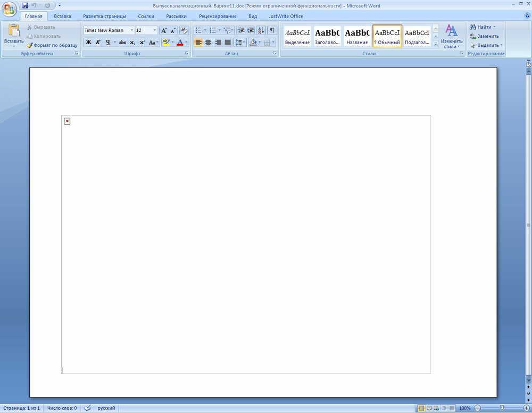Apply strikethrough formatting icon
Viewport: 532px width, 413px height.
(122, 42)
